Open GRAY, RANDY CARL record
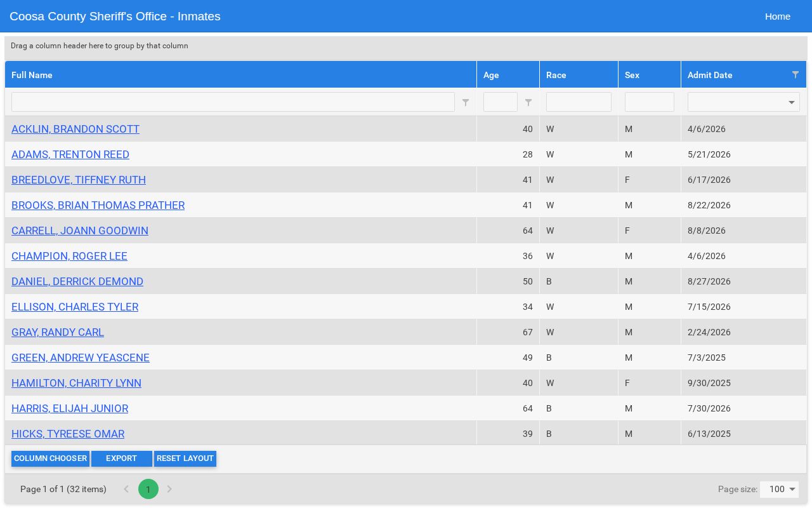Screen dimensions: 812x508 tap(58, 332)
